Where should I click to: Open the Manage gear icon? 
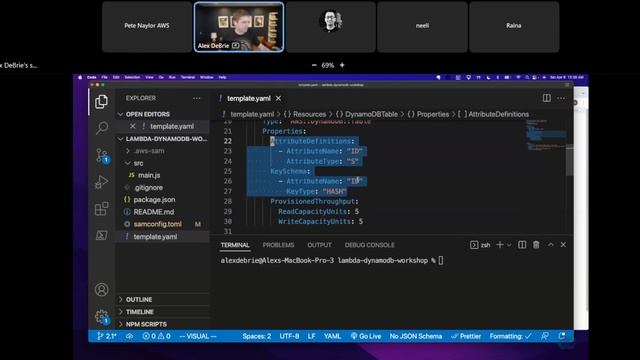click(x=102, y=317)
